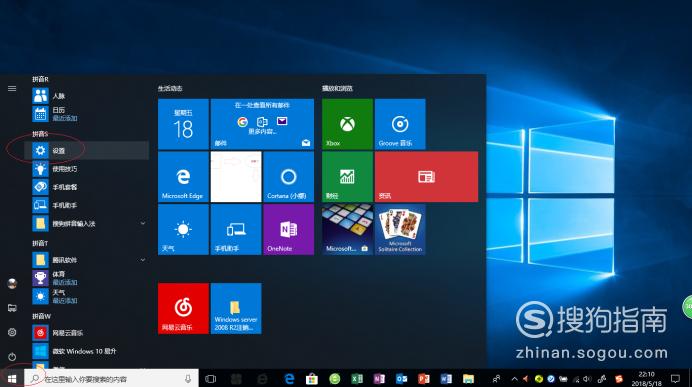Open the Microsoft Edge tile

click(183, 177)
